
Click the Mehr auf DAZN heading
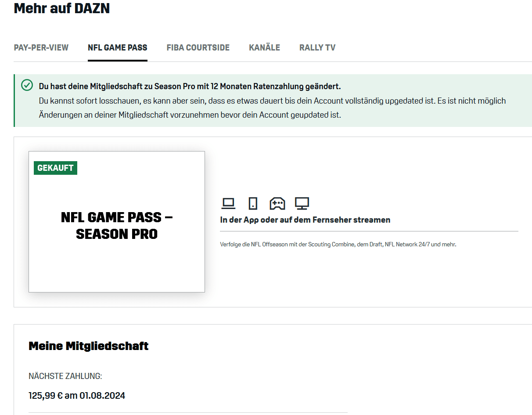(x=62, y=8)
